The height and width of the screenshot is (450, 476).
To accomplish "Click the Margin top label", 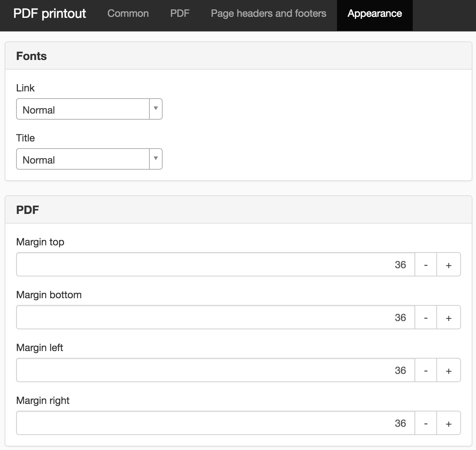I will coord(40,242).
